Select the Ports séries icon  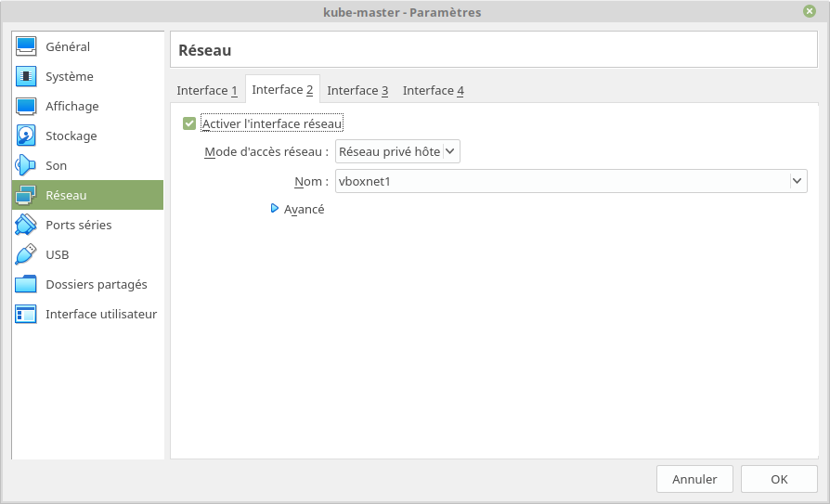[x=26, y=225]
